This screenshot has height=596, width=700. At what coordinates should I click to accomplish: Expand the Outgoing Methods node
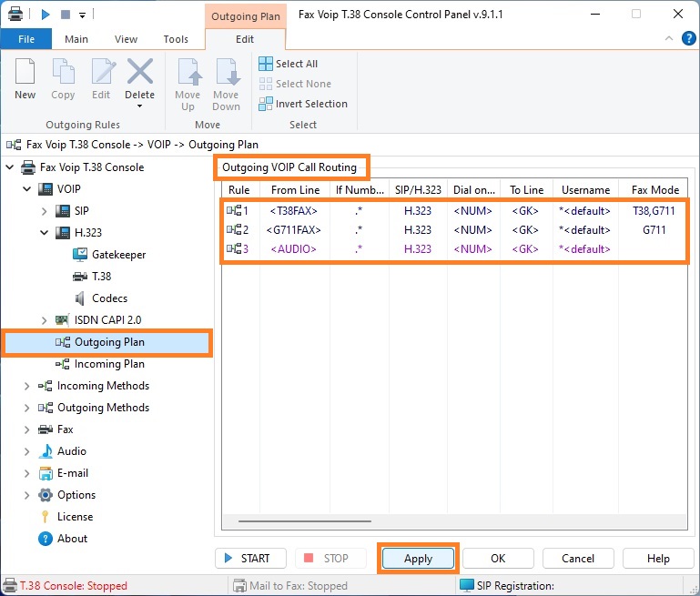point(26,408)
